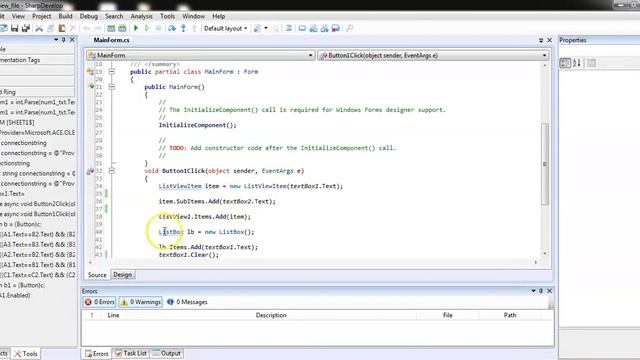Viewport: 640px width, 360px height.
Task: Toggle the 0 Warnings filter
Action: (x=141, y=302)
